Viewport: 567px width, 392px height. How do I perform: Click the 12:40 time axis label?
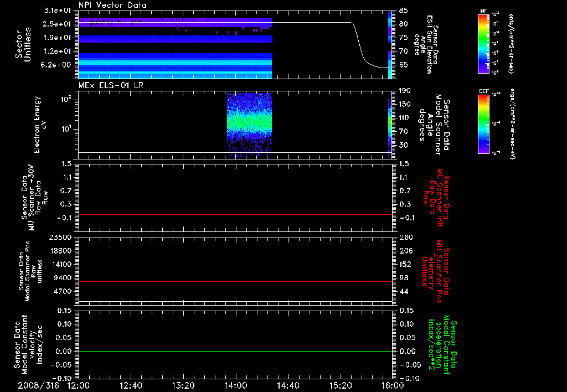(131, 385)
